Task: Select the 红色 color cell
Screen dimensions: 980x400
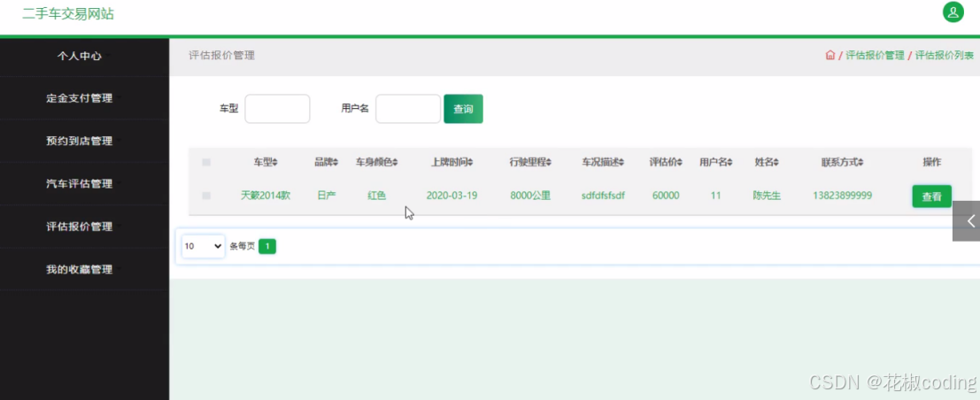Action: point(377,196)
